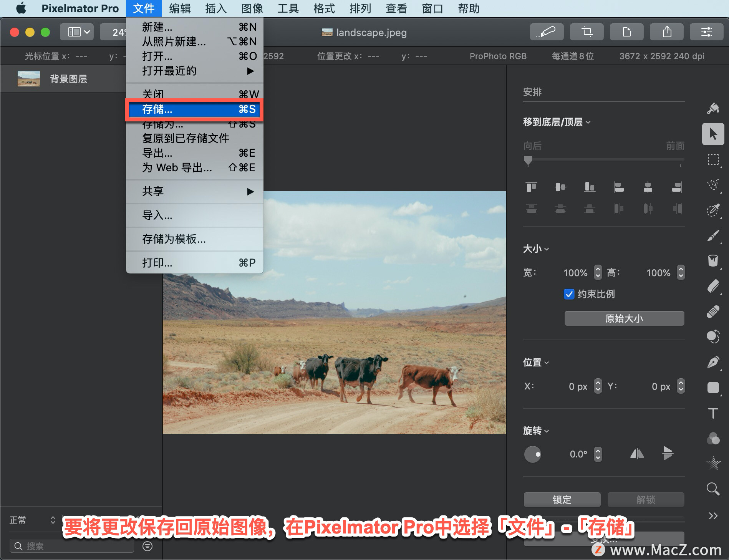Select the Style paint tool icon
This screenshot has width=729, height=560.
coord(713,109)
